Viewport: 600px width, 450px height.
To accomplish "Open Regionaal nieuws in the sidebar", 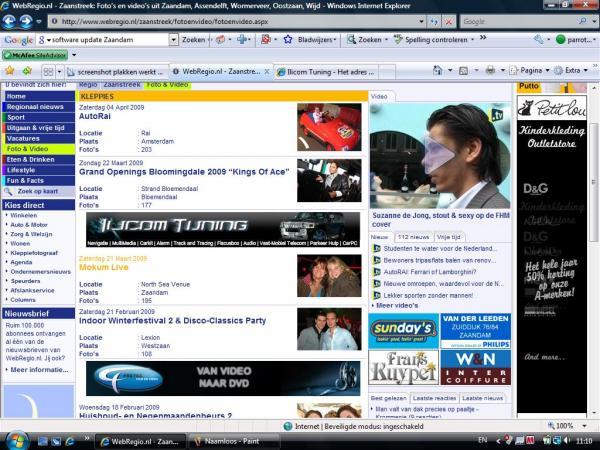I will tap(39, 107).
